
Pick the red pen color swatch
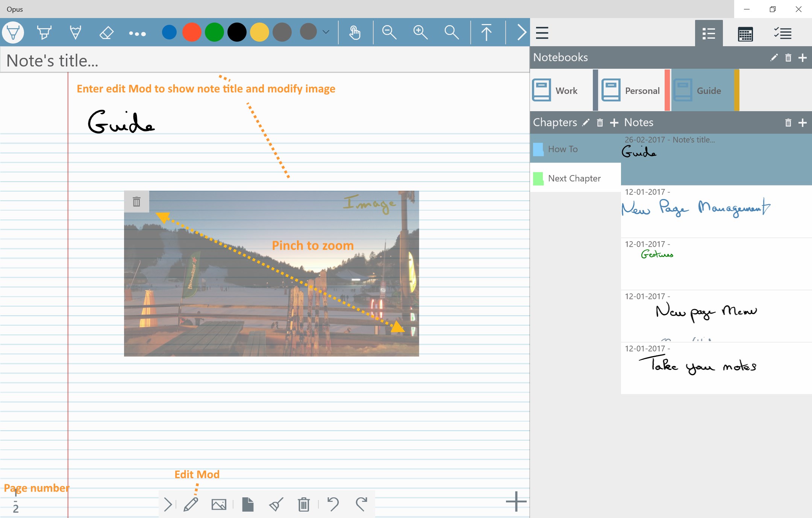192,33
